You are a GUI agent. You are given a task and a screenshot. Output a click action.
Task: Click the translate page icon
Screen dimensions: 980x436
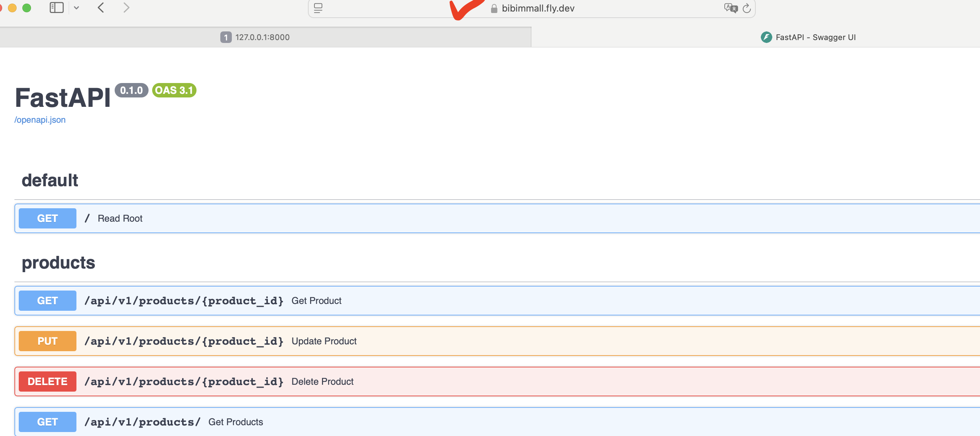[730, 8]
